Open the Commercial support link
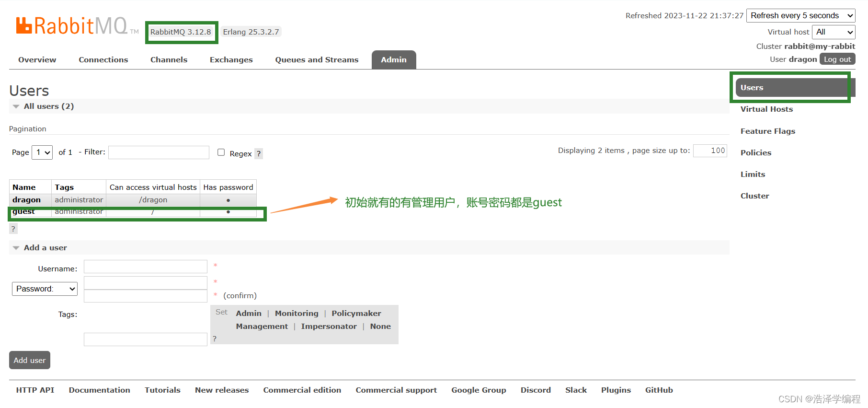Screen dimensions: 868x408 click(x=396, y=390)
